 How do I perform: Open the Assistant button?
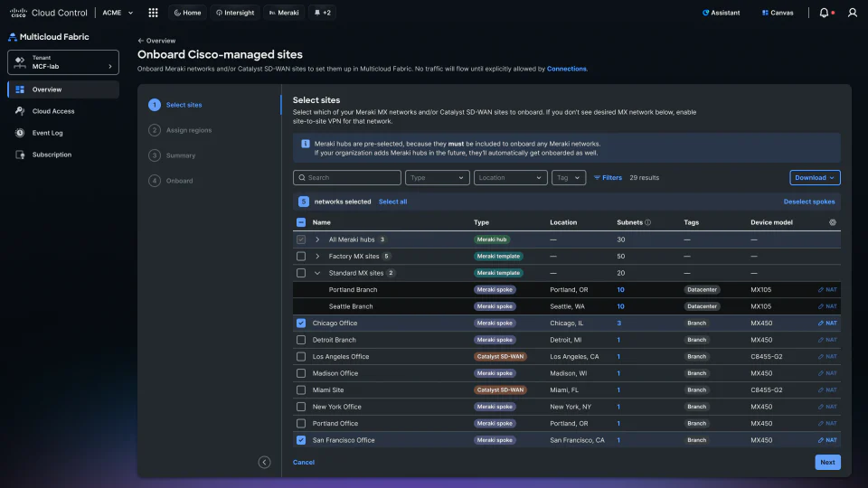click(x=721, y=13)
